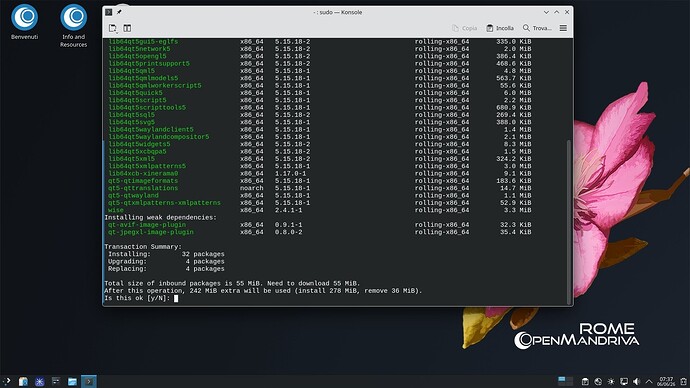This screenshot has height=388, width=690.
Task: Open the Benvenuti desktop icon
Action: pos(25,22)
